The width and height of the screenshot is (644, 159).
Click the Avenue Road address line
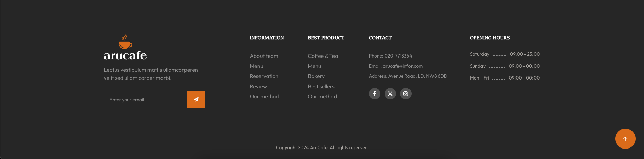pyautogui.click(x=417, y=76)
